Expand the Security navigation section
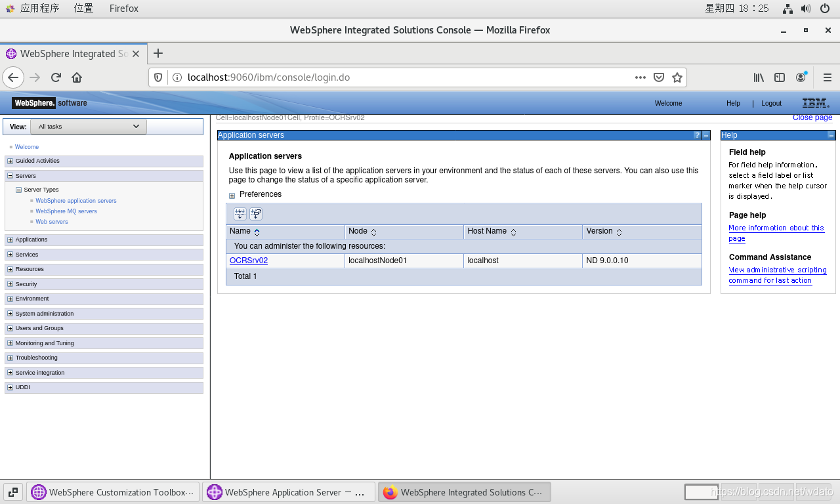 point(10,284)
